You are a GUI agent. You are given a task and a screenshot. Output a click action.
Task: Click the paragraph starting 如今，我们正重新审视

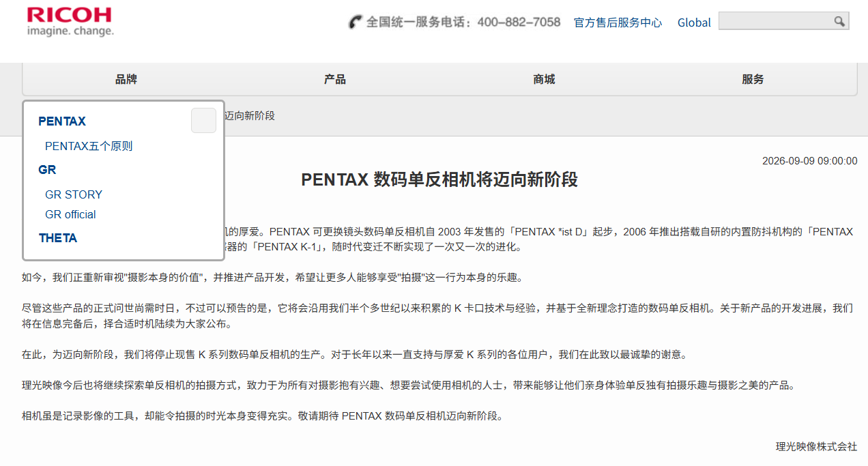(x=272, y=278)
